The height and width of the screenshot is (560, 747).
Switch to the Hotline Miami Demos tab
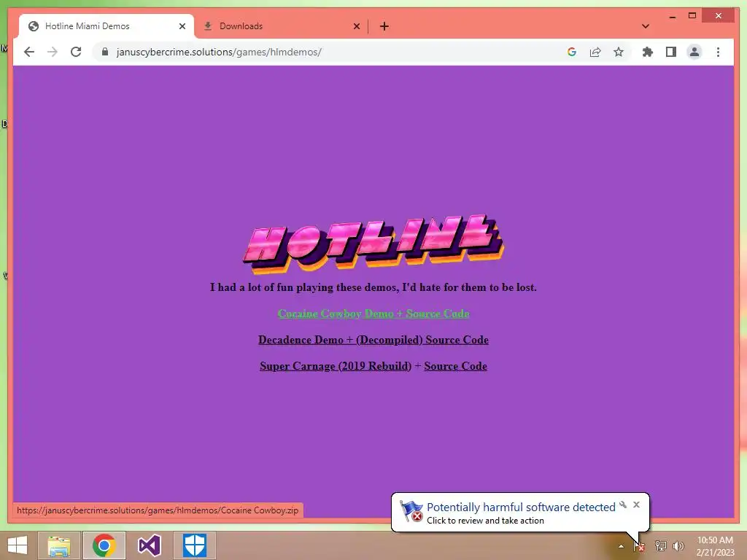[106, 26]
